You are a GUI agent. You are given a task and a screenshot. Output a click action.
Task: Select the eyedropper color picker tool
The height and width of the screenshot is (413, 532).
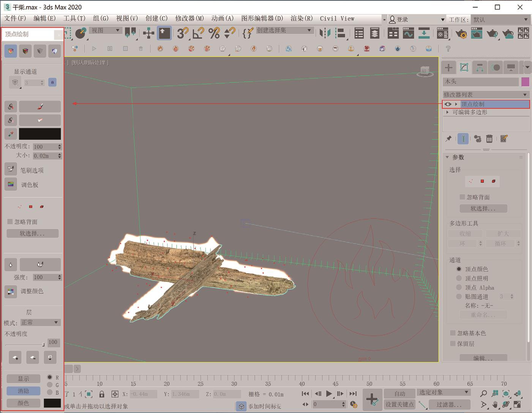(11, 134)
